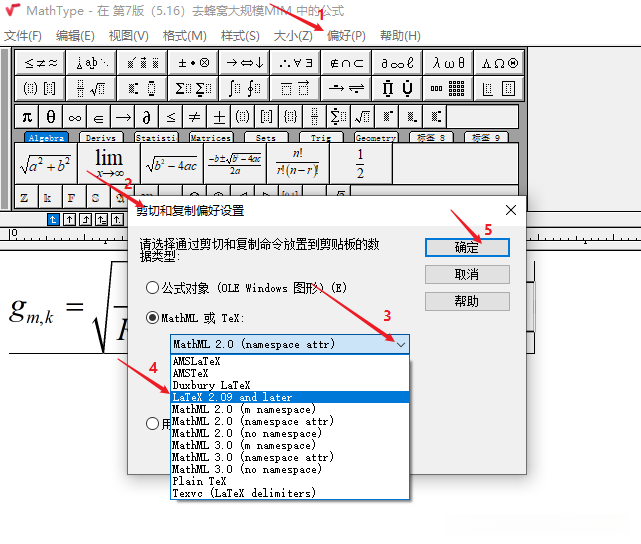
Task: Open the 格式(M) menu
Action: point(184,36)
